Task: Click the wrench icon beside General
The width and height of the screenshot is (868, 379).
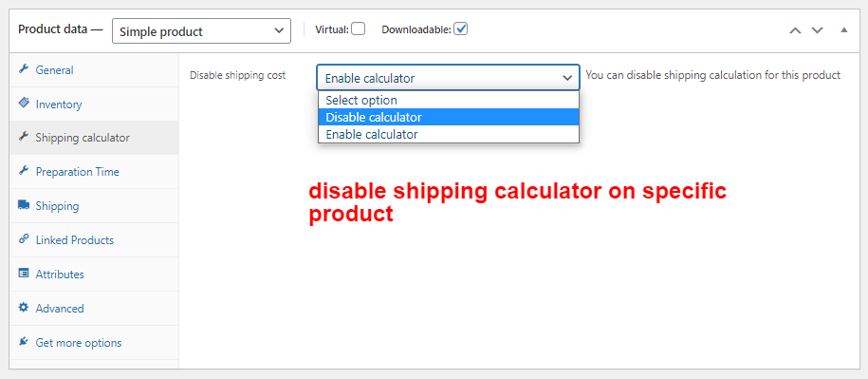Action: 24,70
